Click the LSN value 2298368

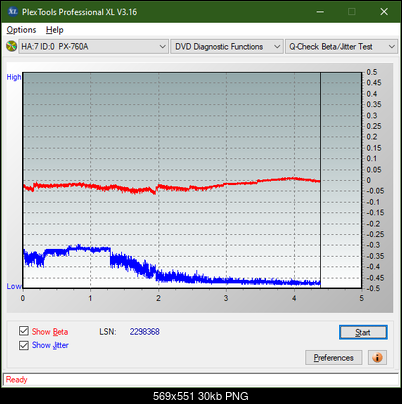coord(145,332)
